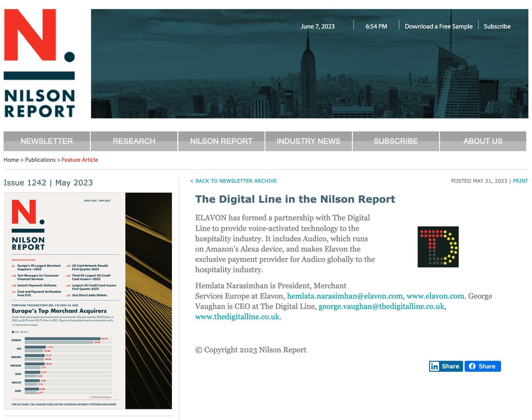Open Issue 1242 cover thumbnail
Image resolution: width=532 pixels, height=420 pixels.
88,301
